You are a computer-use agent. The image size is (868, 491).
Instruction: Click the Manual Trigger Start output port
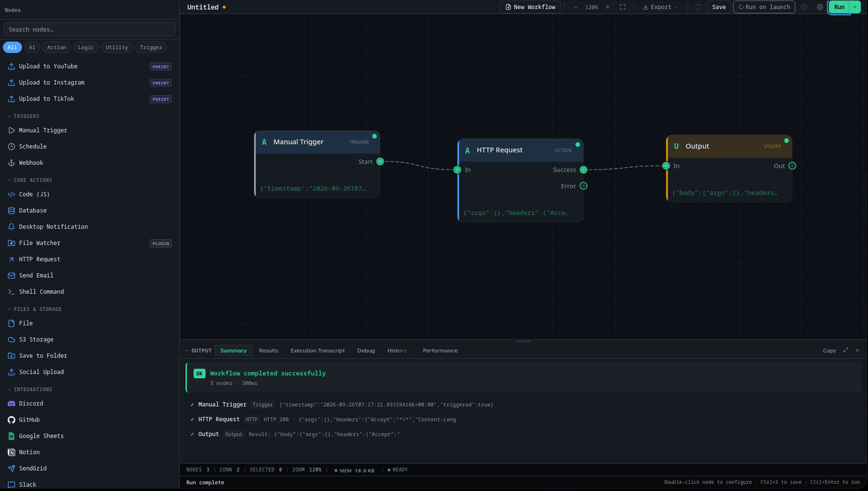380,162
